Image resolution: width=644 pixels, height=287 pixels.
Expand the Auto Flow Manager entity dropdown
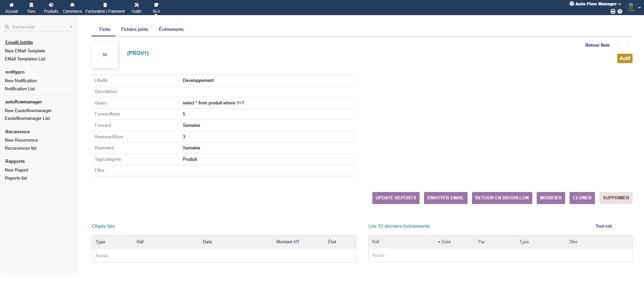point(595,4)
